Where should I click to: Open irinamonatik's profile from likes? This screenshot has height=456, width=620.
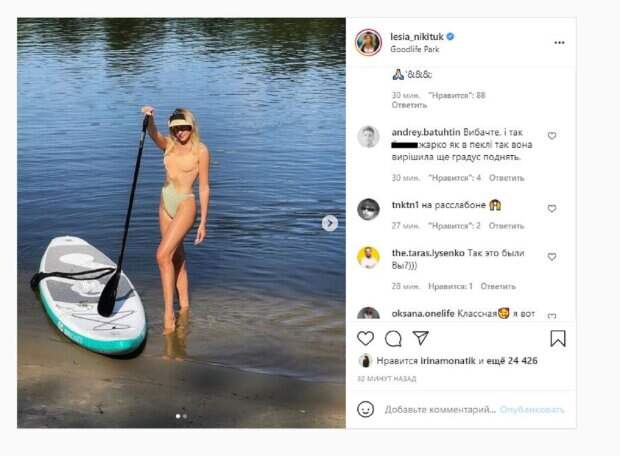pos(448,361)
